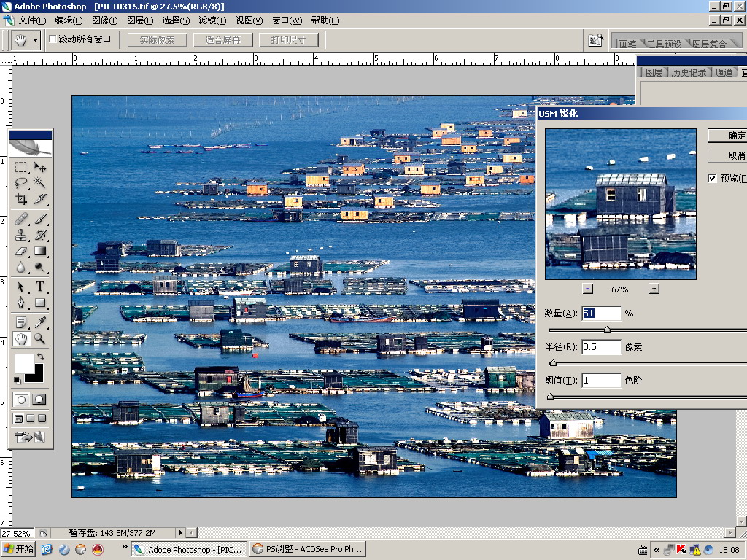Zoom in the USM preview with plus

click(x=654, y=289)
